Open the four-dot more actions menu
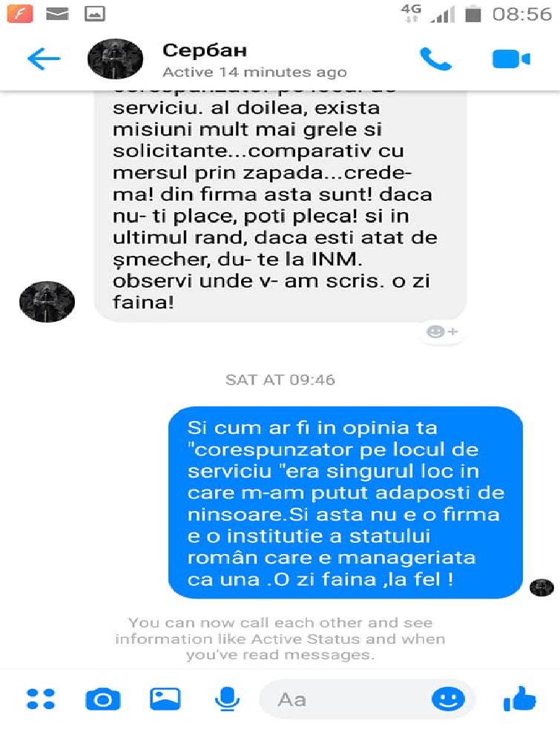The width and height of the screenshot is (560, 729). point(41,699)
